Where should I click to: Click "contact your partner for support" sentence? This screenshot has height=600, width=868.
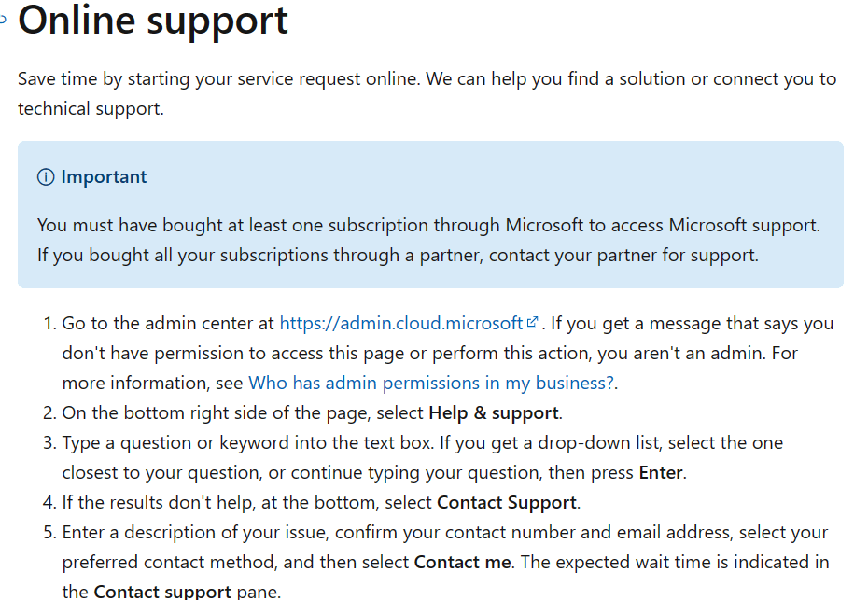pyautogui.click(x=623, y=255)
